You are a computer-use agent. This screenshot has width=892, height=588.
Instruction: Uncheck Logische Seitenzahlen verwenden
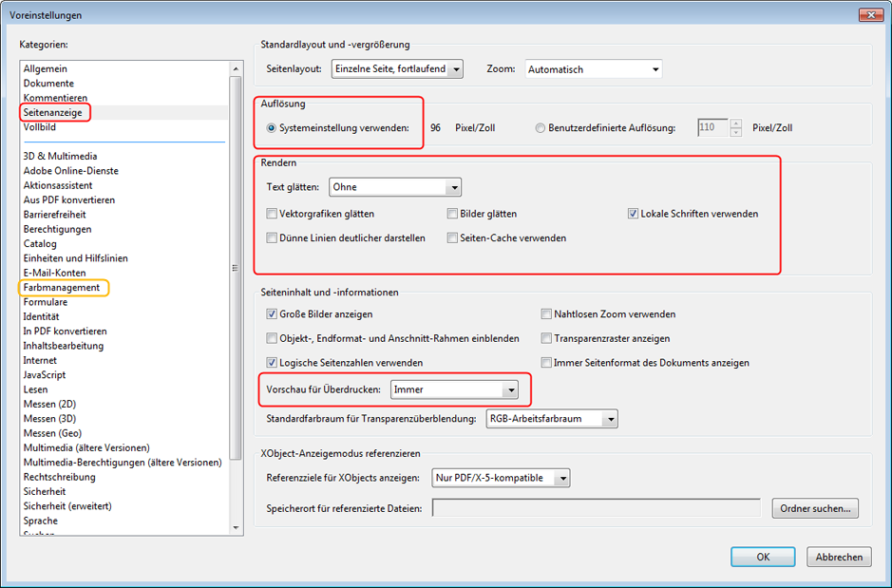tap(272, 362)
